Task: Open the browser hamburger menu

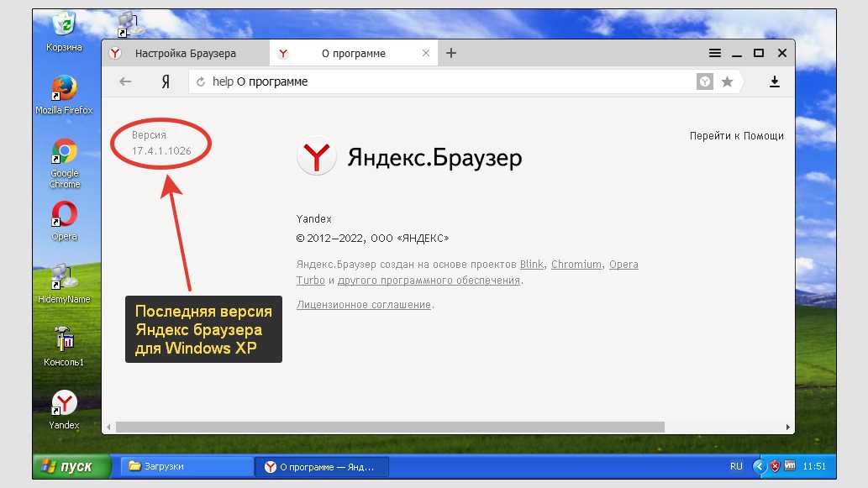Action: pos(715,53)
